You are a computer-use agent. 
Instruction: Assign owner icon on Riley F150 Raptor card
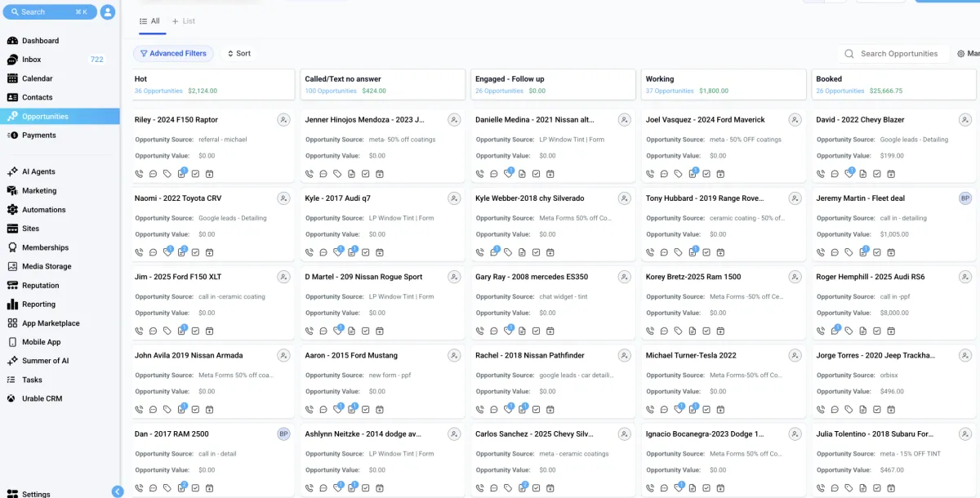283,120
